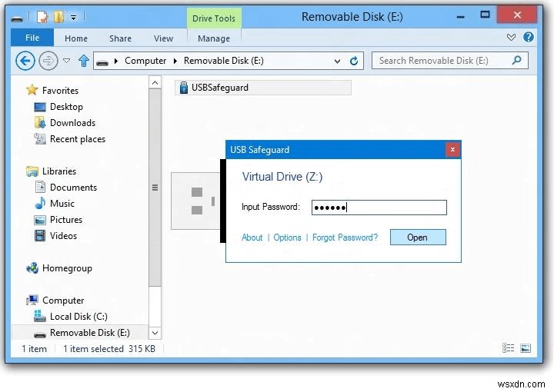
Task: Open recent locations dropdown arrow
Action: click(x=66, y=61)
